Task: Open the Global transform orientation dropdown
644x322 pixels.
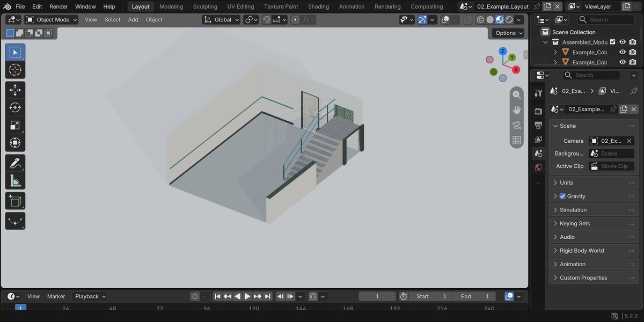Action: [x=221, y=19]
